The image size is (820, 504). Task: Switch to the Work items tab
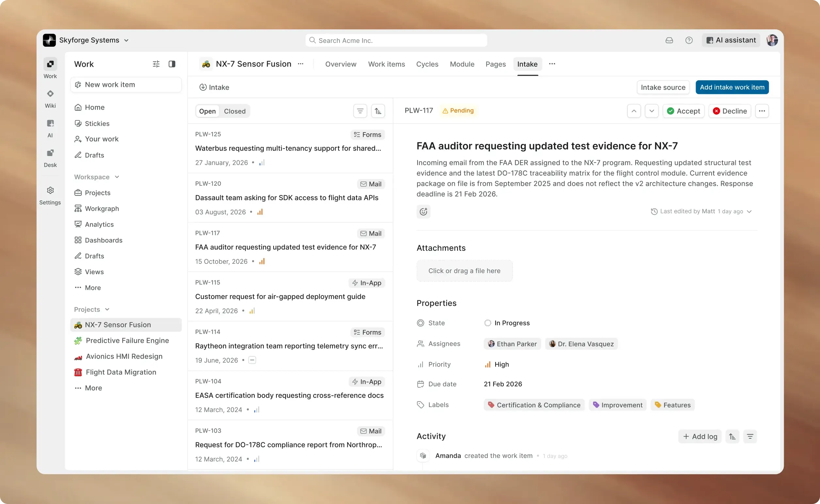pyautogui.click(x=387, y=64)
